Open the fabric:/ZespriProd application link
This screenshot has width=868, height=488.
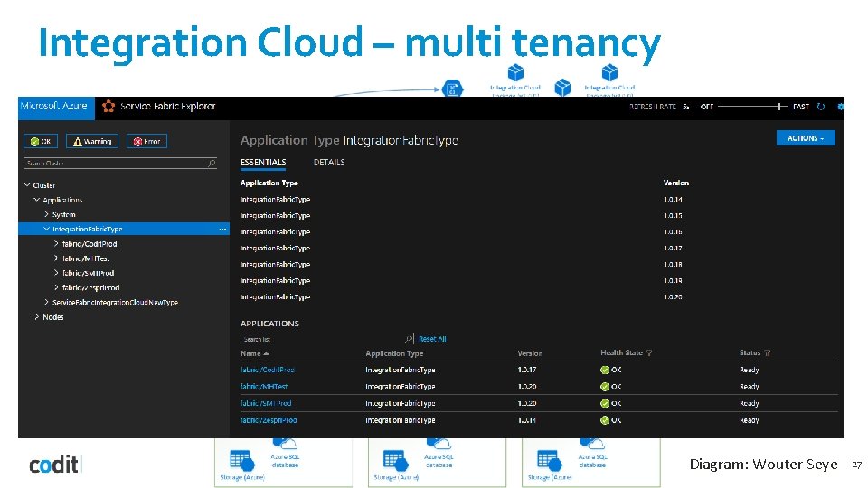pyautogui.click(x=269, y=420)
